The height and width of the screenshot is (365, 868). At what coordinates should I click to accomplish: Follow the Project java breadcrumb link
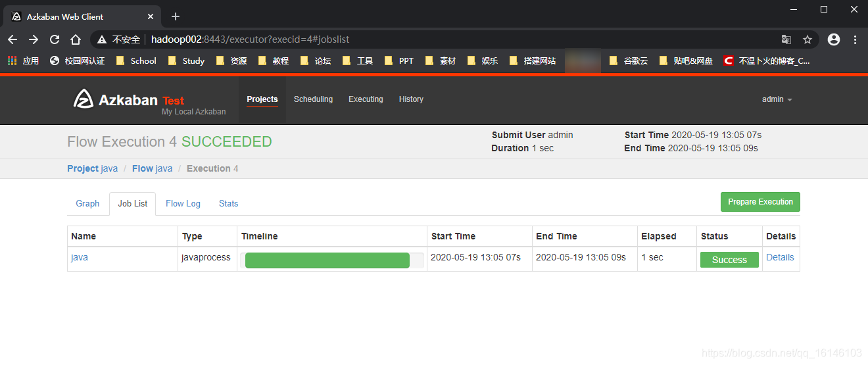point(92,168)
